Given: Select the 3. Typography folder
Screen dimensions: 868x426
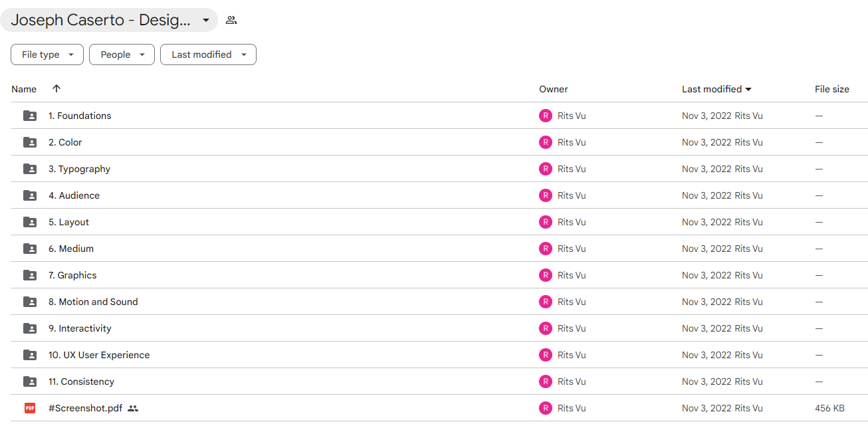Looking at the screenshot, I should pos(439,169).
